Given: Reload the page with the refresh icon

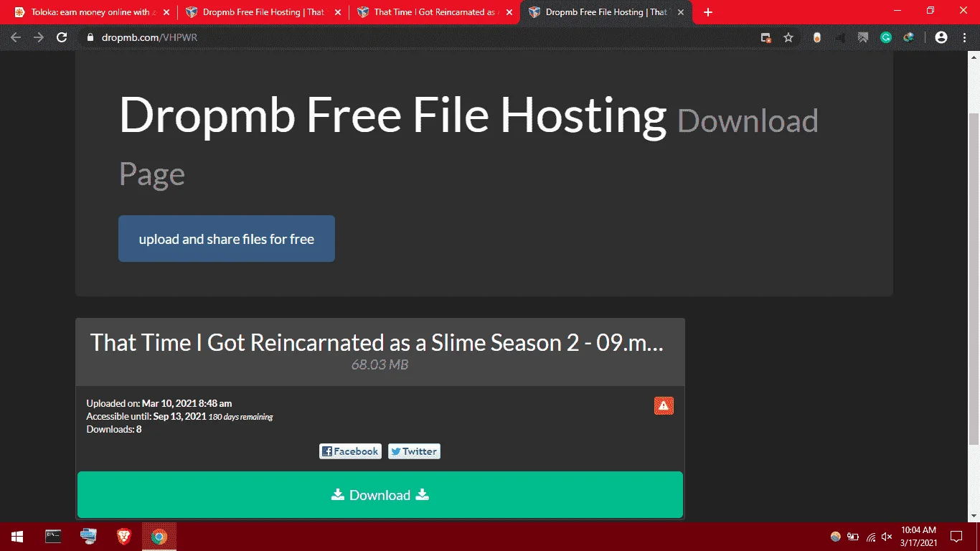Looking at the screenshot, I should (x=62, y=37).
